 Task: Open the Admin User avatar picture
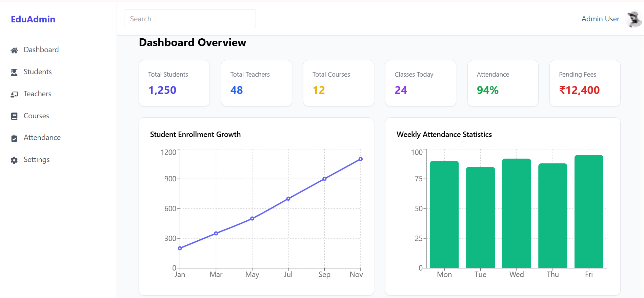[634, 19]
